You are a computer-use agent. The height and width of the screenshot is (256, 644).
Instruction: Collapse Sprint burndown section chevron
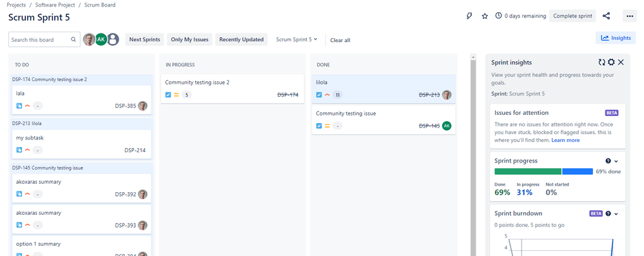tap(616, 213)
